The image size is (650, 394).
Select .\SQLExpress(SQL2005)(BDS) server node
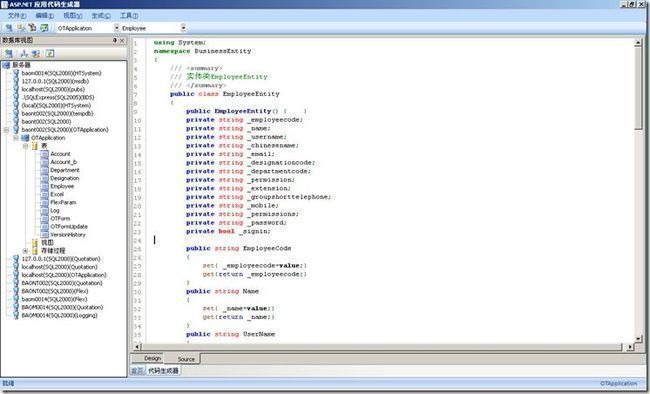58,97
